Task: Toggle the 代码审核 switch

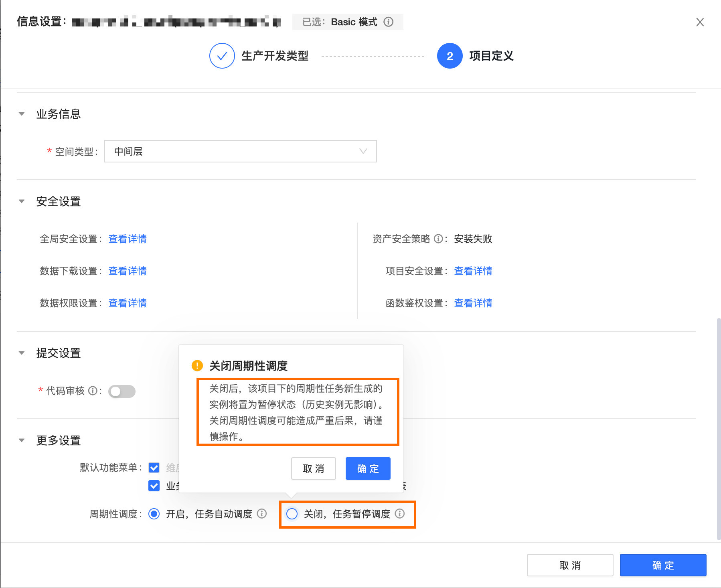Action: (x=122, y=391)
